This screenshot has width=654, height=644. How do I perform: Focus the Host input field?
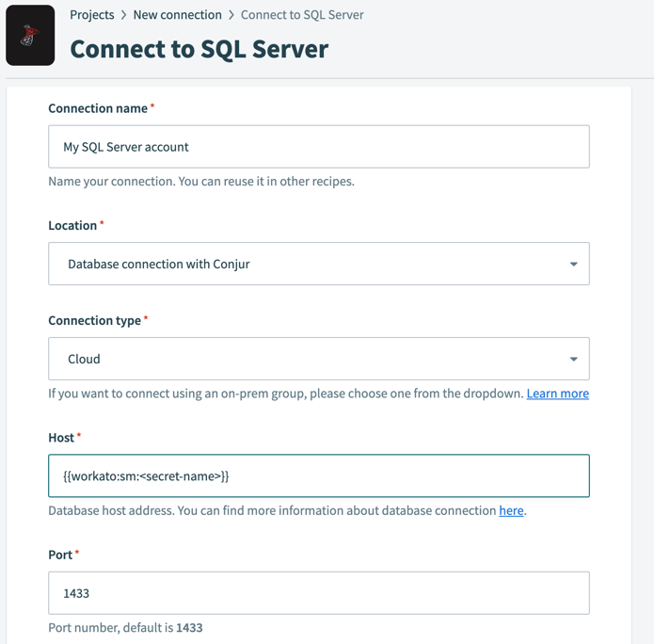(319, 475)
